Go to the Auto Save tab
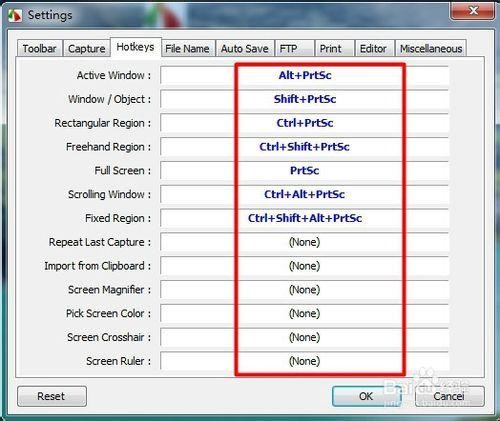The width and height of the screenshot is (500, 421). pos(245,49)
